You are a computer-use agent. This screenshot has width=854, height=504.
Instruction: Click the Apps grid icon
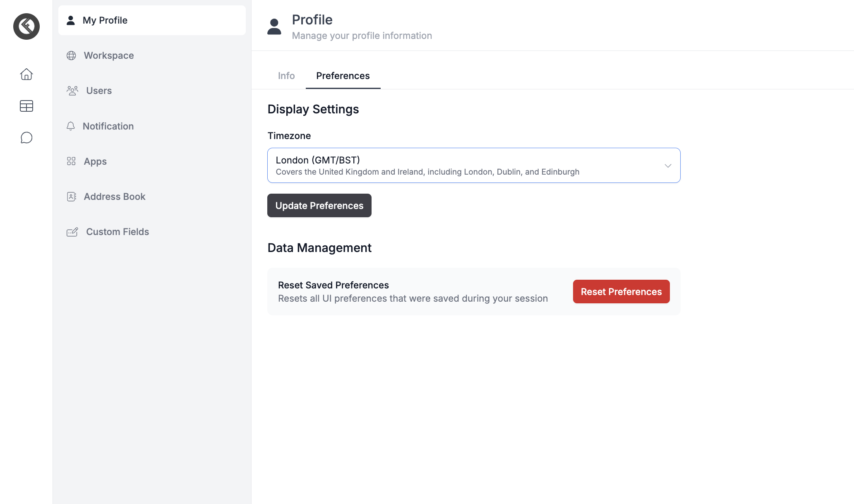click(x=71, y=161)
